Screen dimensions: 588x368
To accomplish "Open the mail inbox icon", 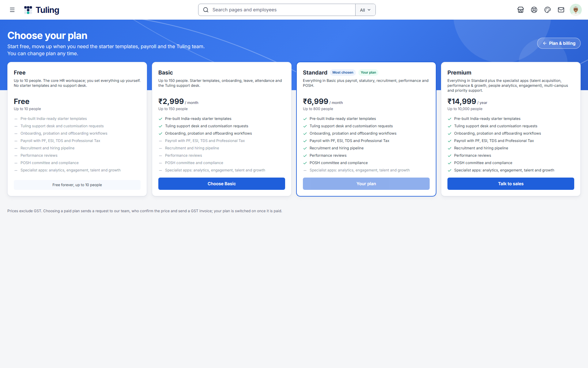I will point(561,10).
